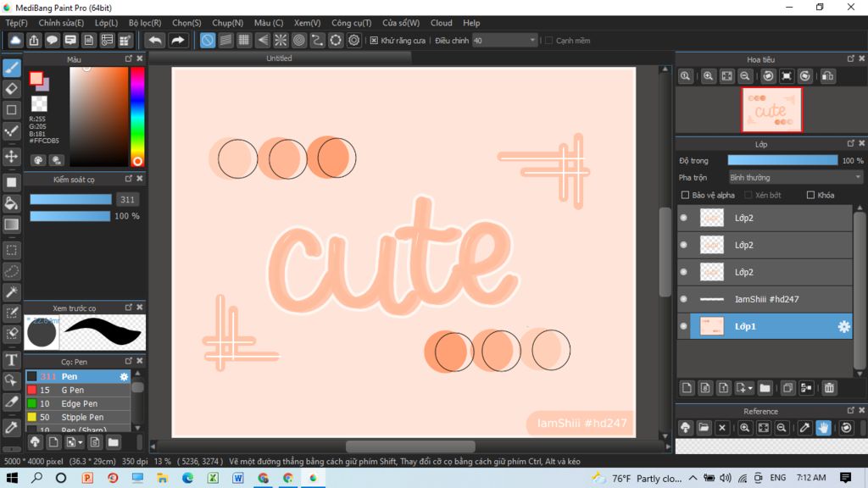
Task: Select the Stipple Pen brush
Action: point(78,417)
